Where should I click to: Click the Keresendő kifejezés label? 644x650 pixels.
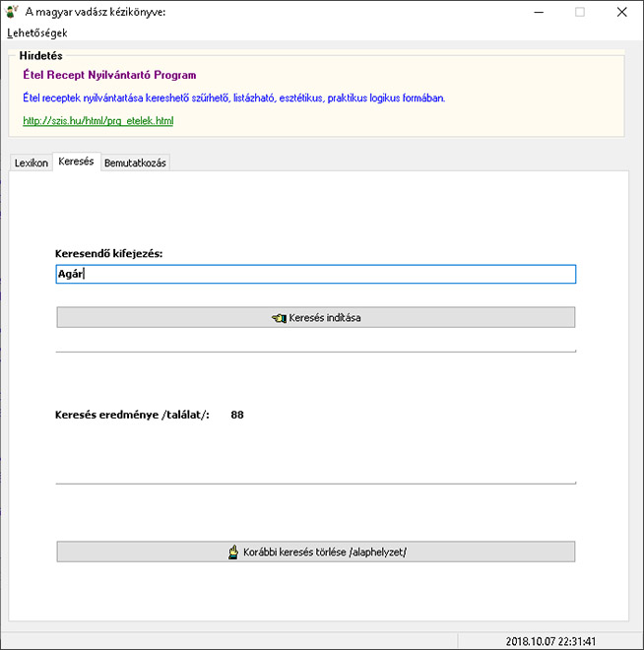click(x=108, y=254)
